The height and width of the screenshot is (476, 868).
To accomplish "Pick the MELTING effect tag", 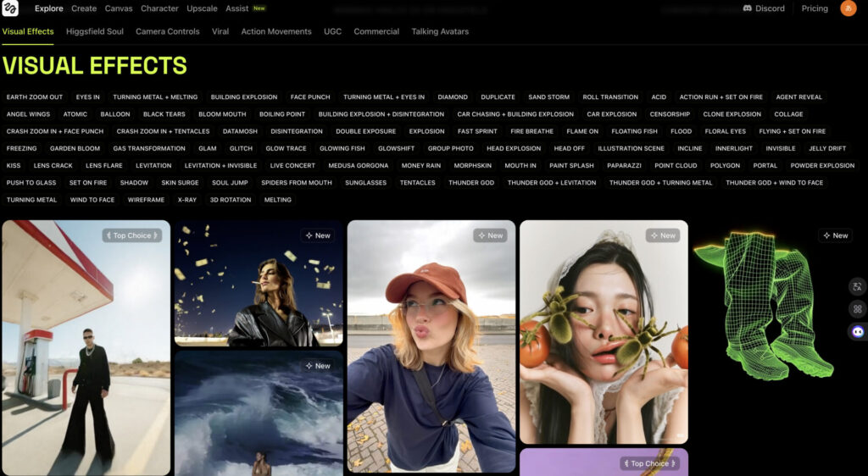I will pyautogui.click(x=277, y=200).
